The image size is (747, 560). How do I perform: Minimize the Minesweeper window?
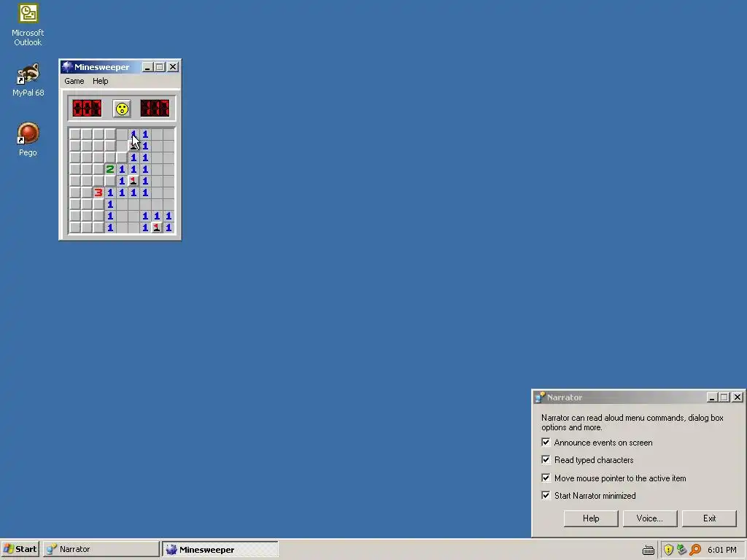(147, 67)
